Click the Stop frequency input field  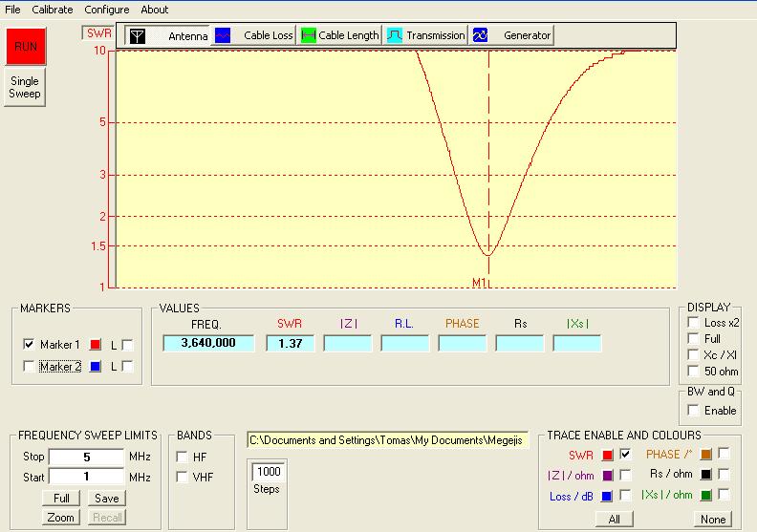86,457
